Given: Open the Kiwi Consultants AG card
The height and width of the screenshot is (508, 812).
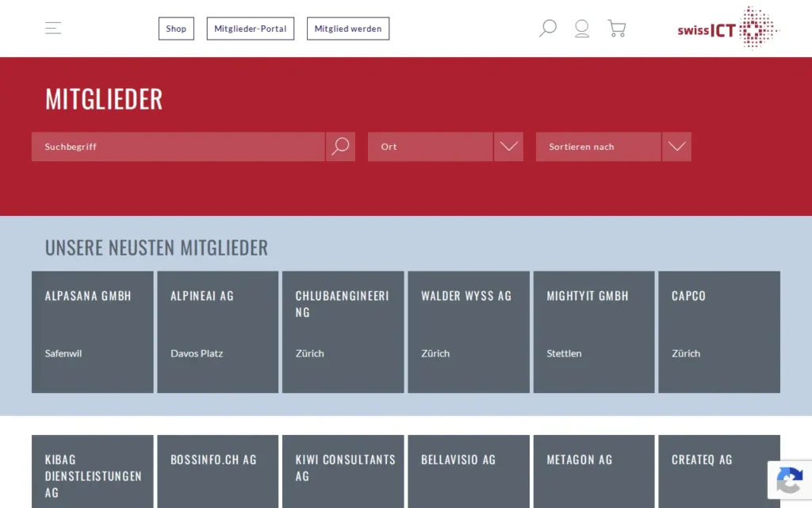Looking at the screenshot, I should tap(343, 471).
